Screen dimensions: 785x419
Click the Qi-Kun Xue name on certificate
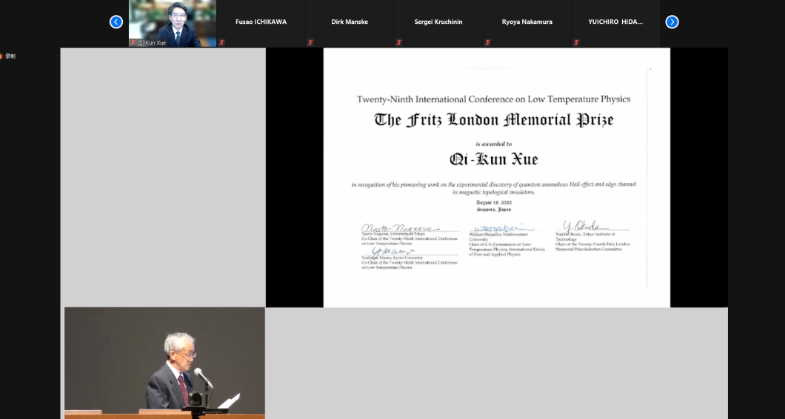(x=493, y=158)
